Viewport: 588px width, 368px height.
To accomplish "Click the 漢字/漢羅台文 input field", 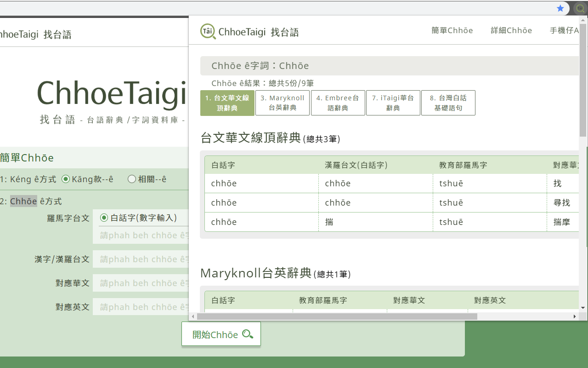I will click(141, 259).
